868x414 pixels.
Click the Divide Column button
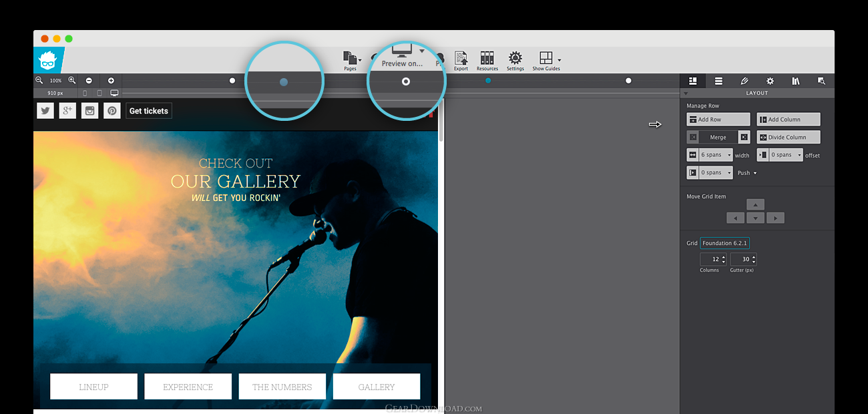click(789, 137)
